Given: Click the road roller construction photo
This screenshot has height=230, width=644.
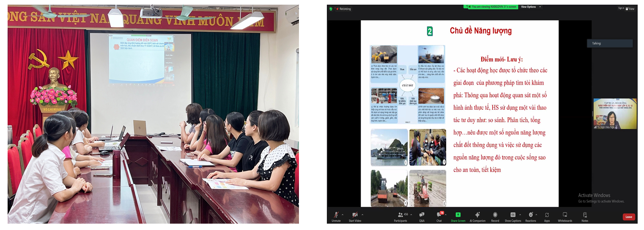Looking at the screenshot, I should [x=389, y=188].
